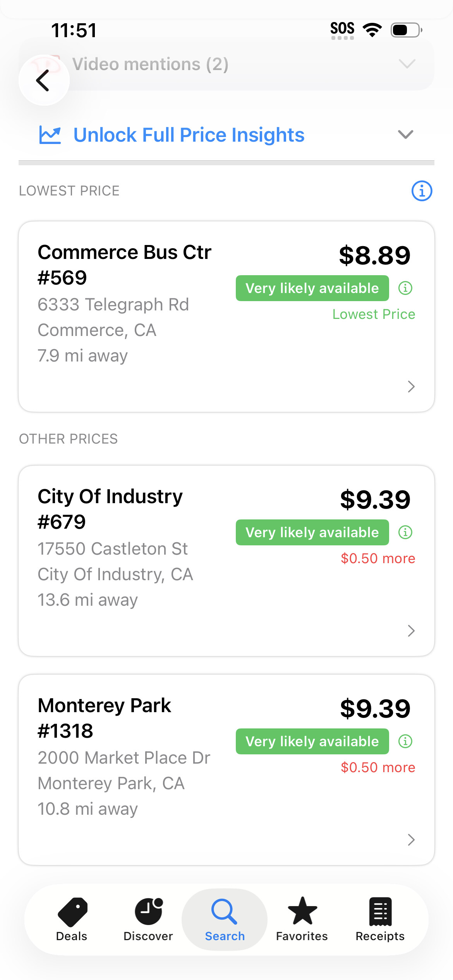Viewport: 453px width, 980px height.
Task: Tap availability info icon for Commerce Bus Ctr
Action: tap(405, 288)
